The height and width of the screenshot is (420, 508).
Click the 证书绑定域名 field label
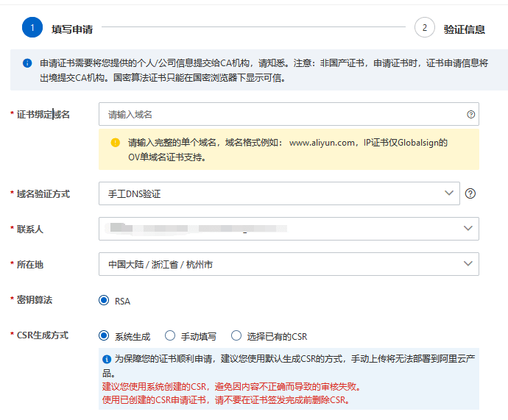pos(43,115)
